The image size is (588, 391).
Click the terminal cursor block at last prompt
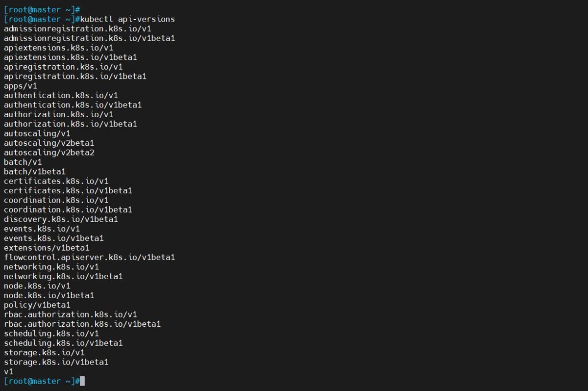[82, 381]
